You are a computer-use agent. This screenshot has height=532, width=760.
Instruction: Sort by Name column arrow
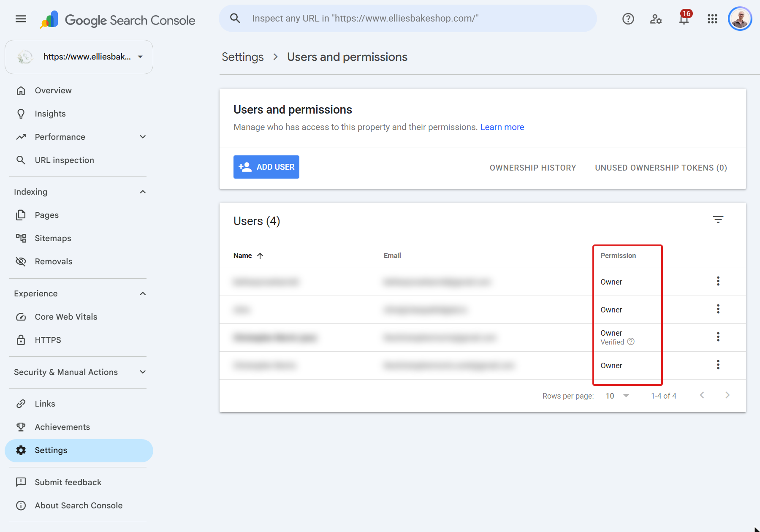(x=260, y=255)
